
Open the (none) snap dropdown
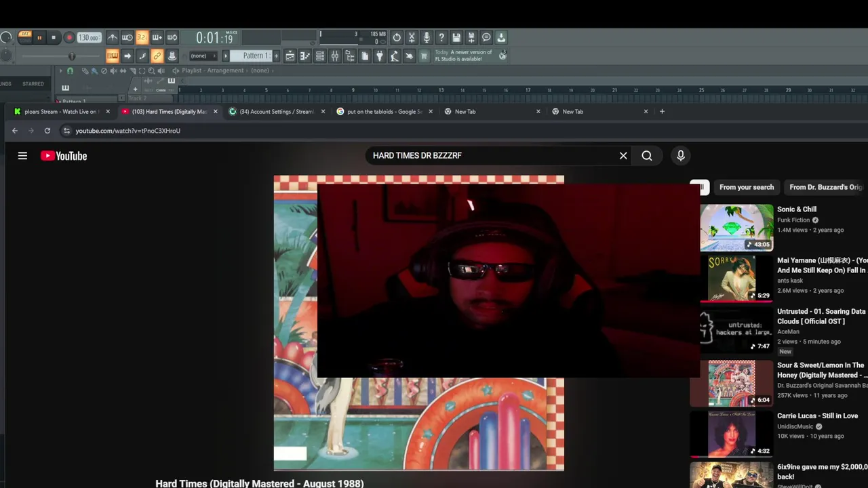coord(202,56)
